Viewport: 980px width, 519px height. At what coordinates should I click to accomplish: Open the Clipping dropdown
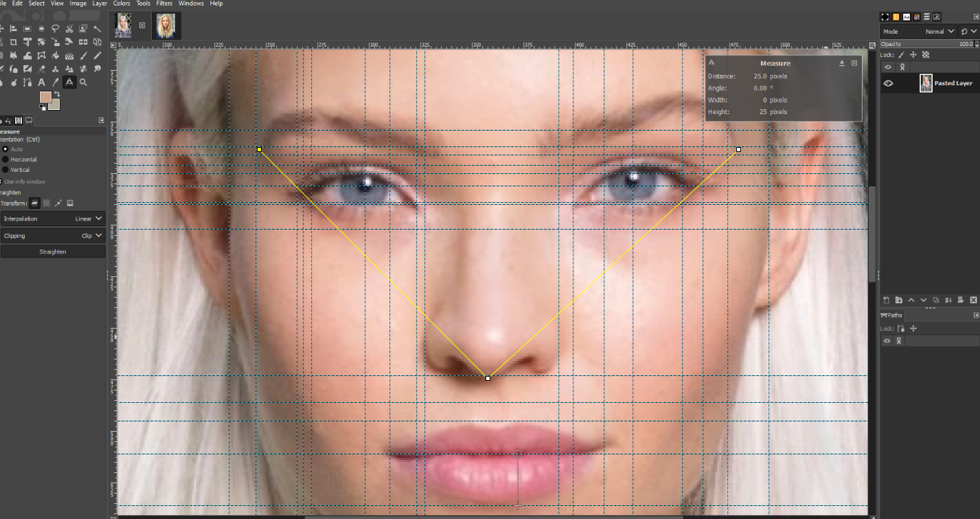[x=53, y=236]
